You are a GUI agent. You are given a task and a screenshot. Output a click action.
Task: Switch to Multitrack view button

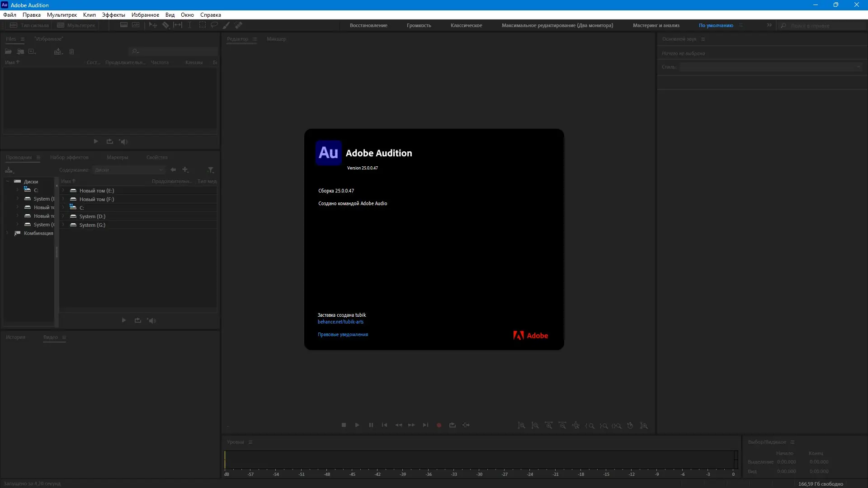76,25
